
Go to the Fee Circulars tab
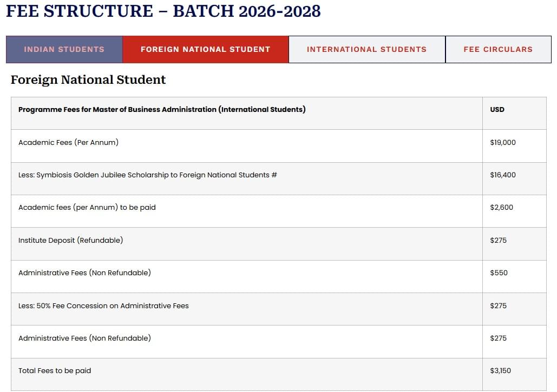(x=498, y=49)
